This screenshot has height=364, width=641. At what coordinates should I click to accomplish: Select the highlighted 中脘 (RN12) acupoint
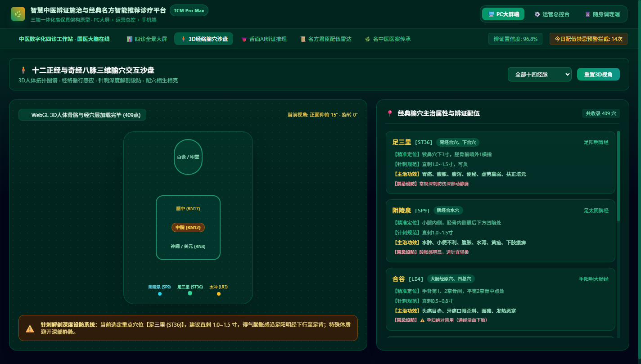[188, 228]
